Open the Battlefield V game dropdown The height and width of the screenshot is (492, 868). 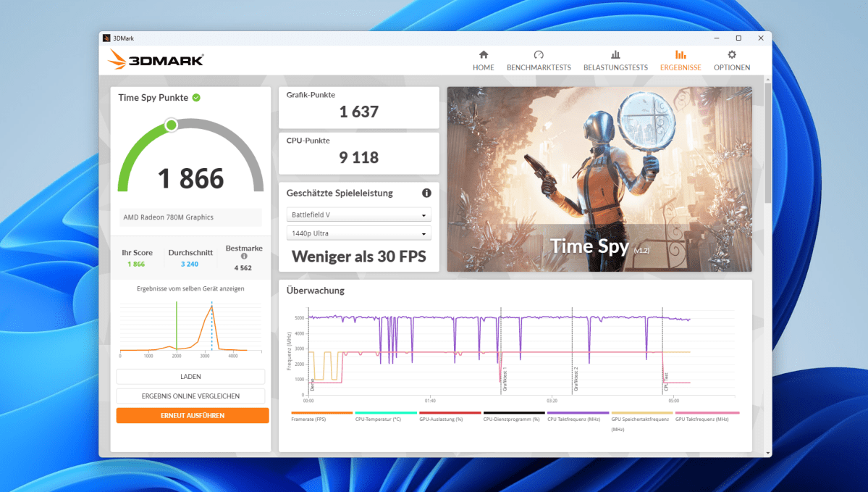tap(358, 214)
